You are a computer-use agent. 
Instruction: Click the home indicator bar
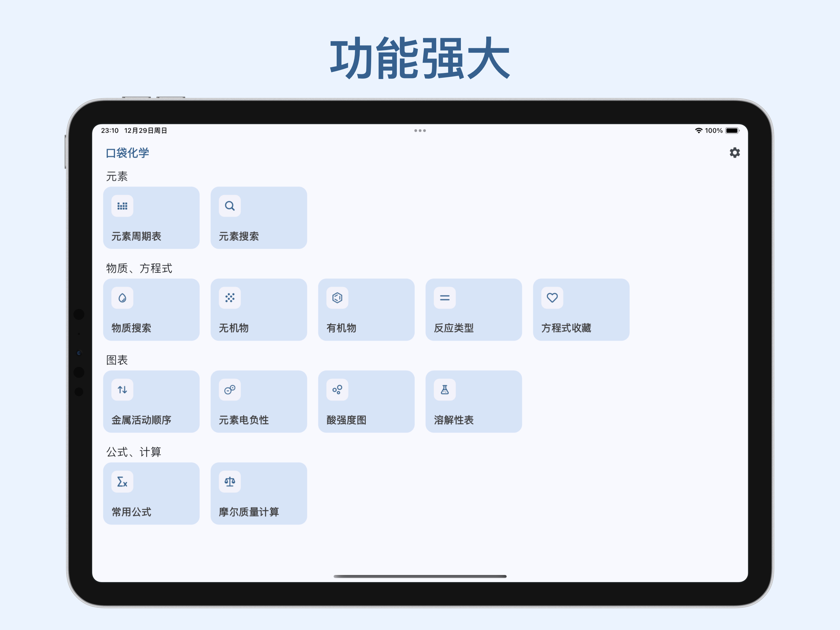tap(420, 577)
